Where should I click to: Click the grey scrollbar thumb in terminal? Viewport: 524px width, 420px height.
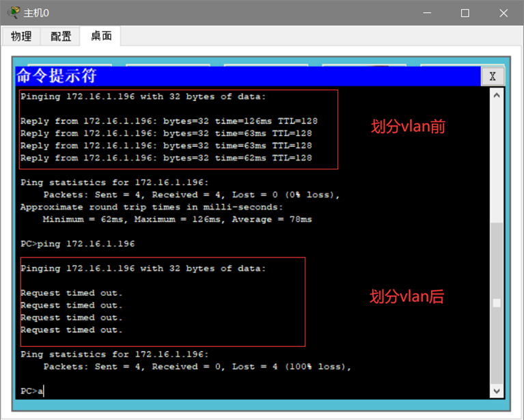pos(497,303)
